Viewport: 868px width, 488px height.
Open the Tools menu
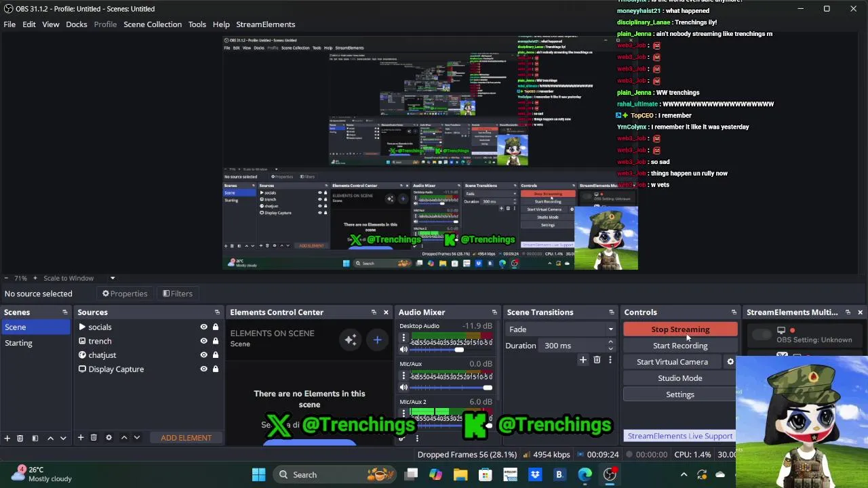[x=197, y=24]
